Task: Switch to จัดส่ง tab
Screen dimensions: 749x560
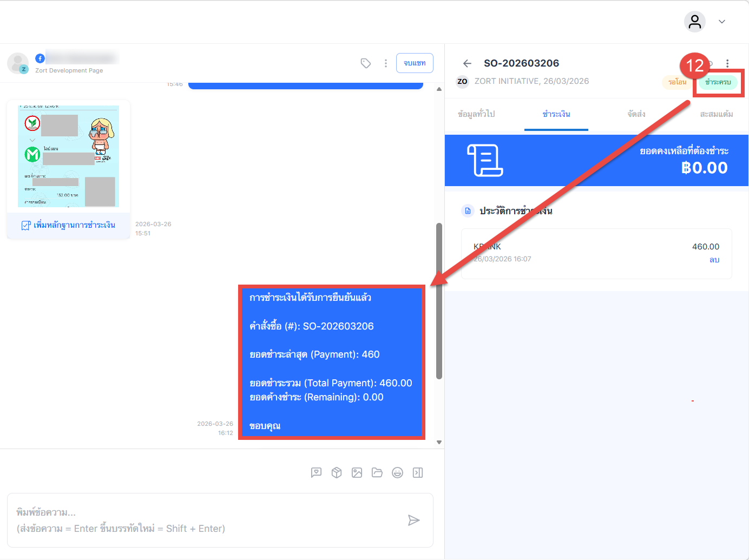Action: [x=636, y=114]
